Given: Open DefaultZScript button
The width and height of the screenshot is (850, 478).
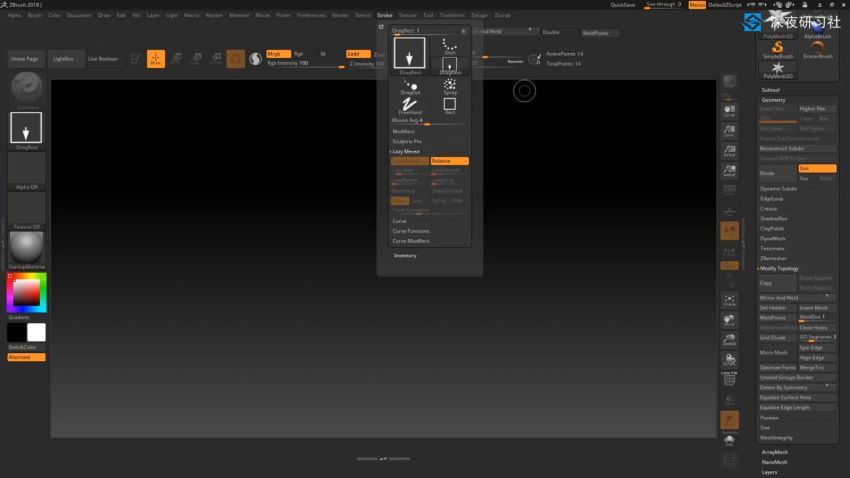Looking at the screenshot, I should pyautogui.click(x=725, y=5).
